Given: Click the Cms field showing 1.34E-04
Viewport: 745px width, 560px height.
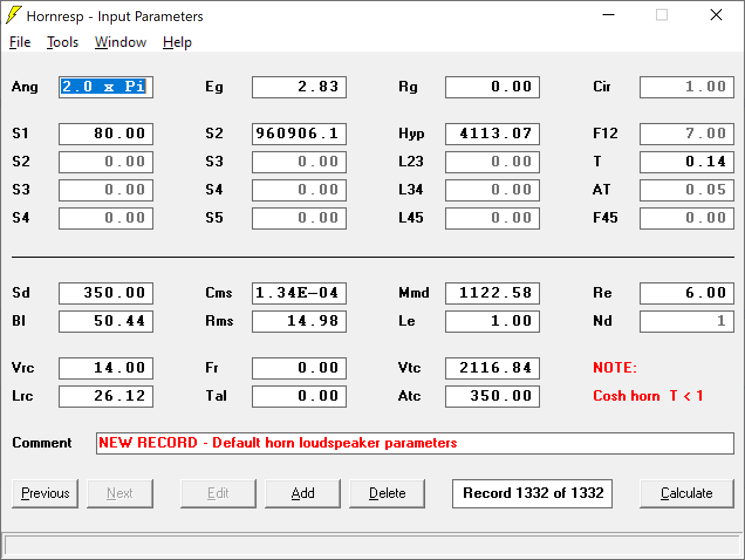Looking at the screenshot, I should (x=299, y=293).
